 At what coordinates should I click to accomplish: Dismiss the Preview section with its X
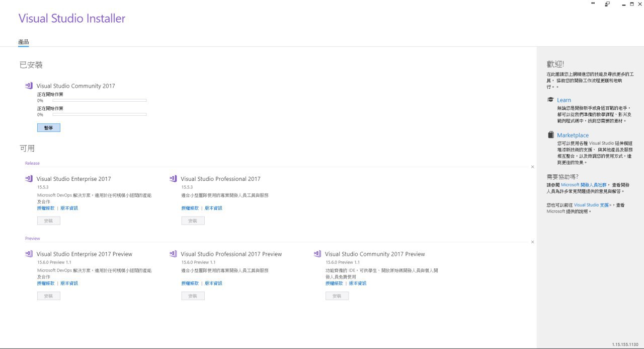pos(532,242)
